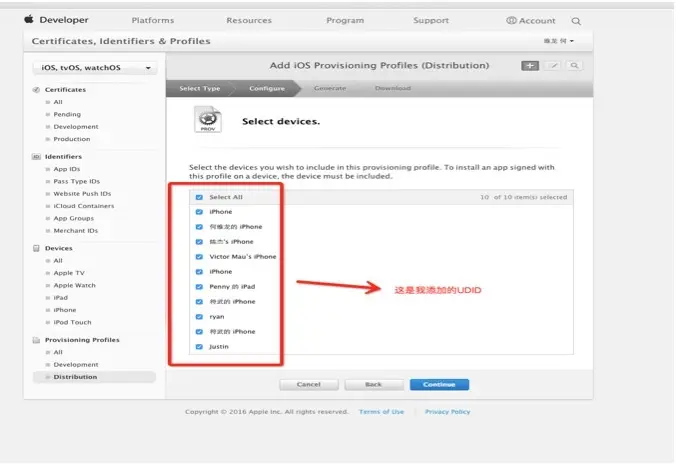Select Apple TV devices

coord(69,273)
